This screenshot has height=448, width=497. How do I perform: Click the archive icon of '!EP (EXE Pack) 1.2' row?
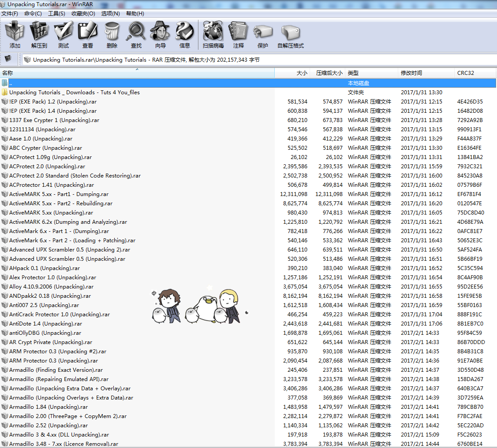4,102
